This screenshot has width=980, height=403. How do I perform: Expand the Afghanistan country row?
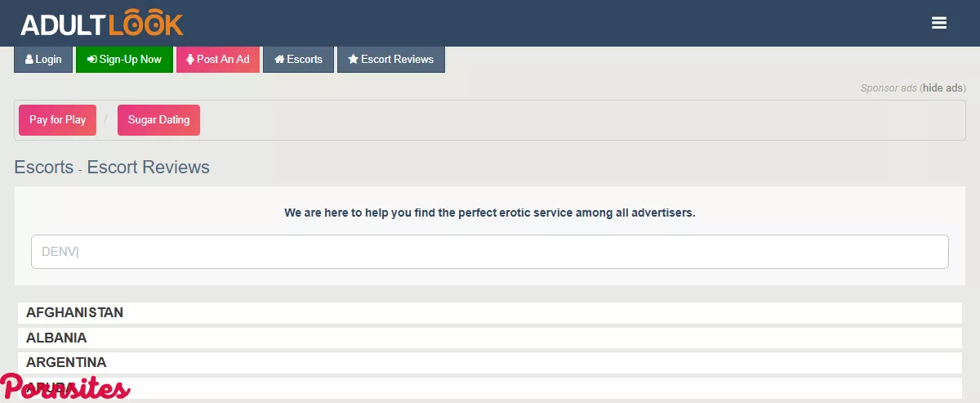click(75, 313)
